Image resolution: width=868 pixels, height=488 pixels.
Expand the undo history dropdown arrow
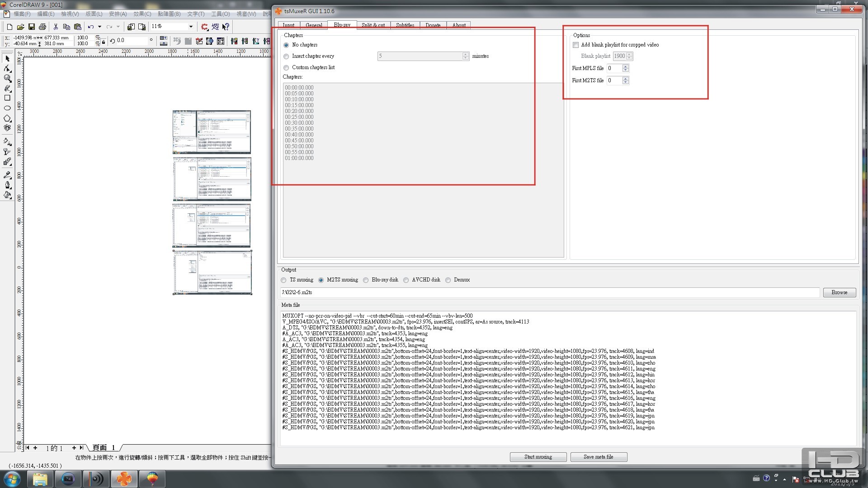(x=99, y=27)
